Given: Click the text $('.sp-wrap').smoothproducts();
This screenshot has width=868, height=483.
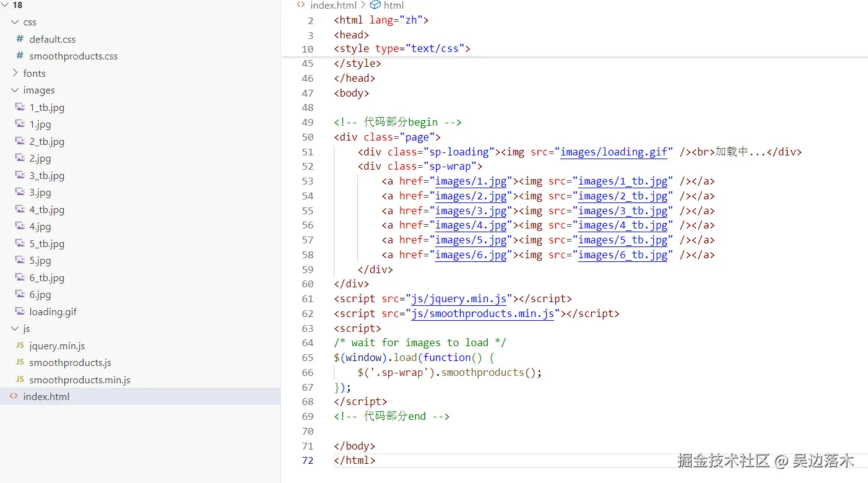Looking at the screenshot, I should coord(449,372).
